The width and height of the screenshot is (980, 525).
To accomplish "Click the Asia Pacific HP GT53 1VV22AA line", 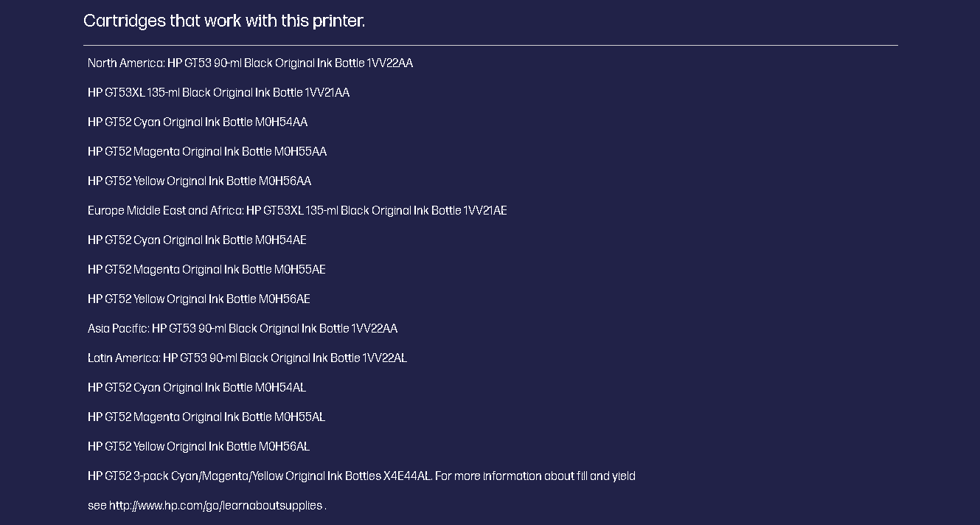I will click(x=243, y=329).
